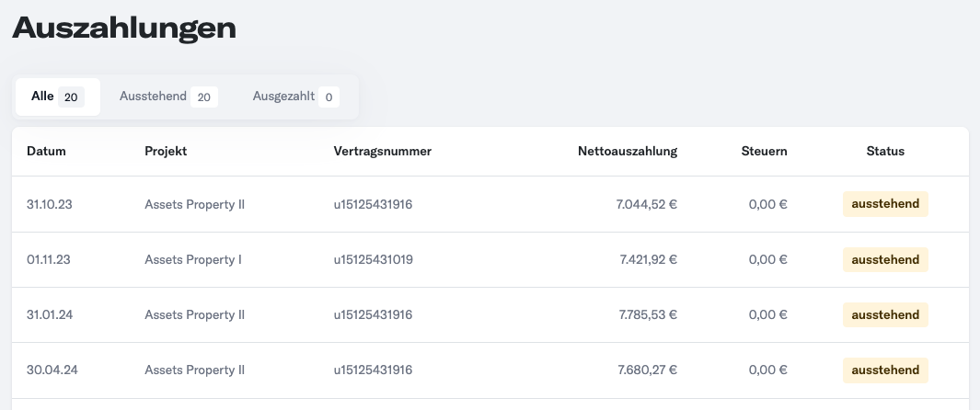This screenshot has width=980, height=410.
Task: Open the 30.04.24 payout row
Action: click(x=490, y=370)
